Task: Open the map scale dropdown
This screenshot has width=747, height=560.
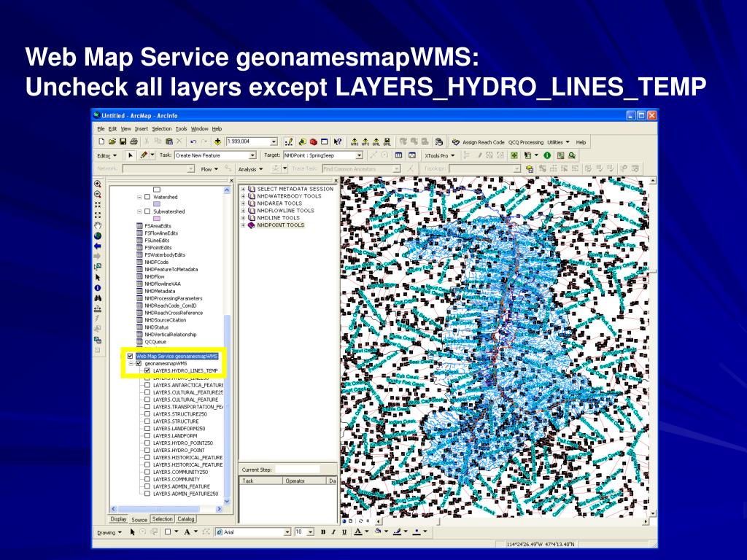Action: (x=274, y=141)
